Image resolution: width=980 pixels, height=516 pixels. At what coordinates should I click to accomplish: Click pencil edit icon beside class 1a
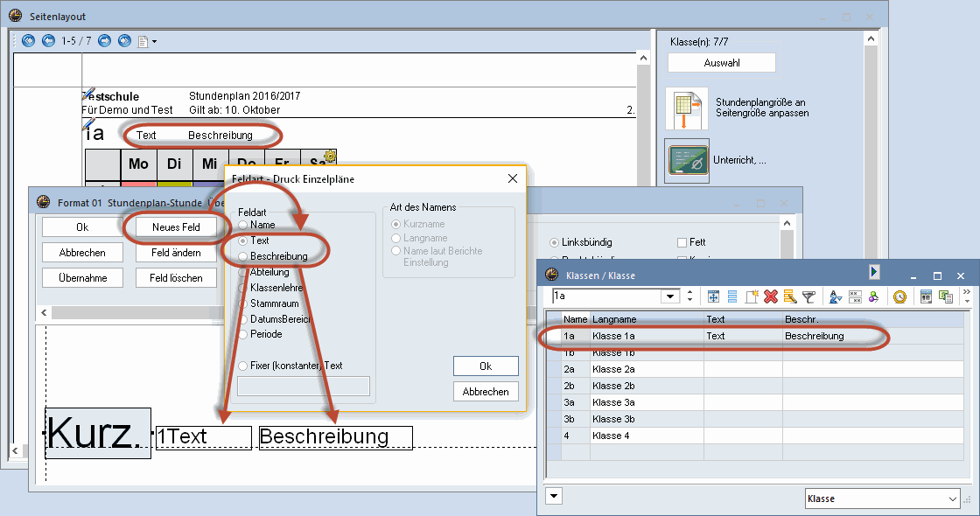click(88, 124)
